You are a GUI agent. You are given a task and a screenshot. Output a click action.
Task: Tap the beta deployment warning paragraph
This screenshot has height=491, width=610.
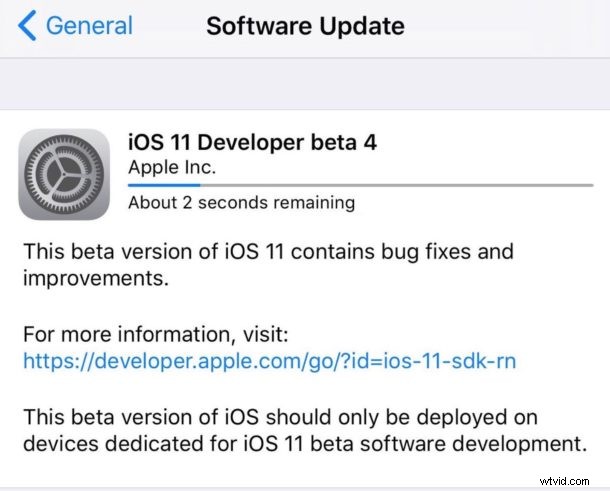click(x=305, y=430)
